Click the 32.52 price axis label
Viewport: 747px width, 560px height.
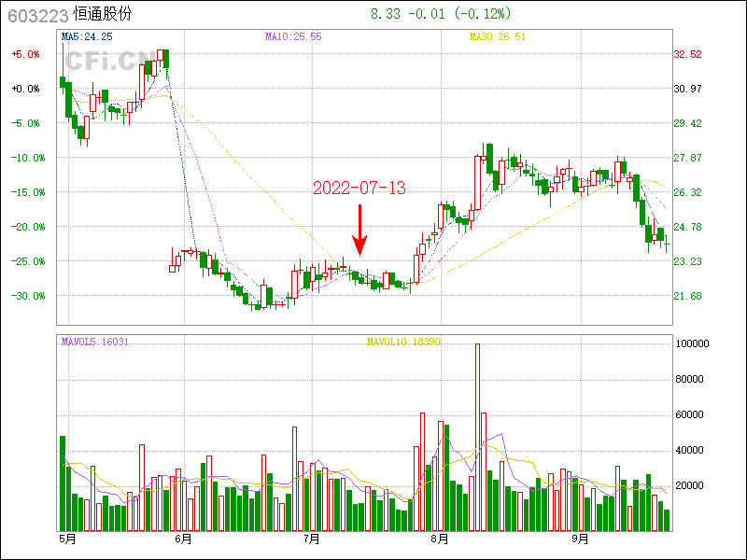click(x=687, y=54)
